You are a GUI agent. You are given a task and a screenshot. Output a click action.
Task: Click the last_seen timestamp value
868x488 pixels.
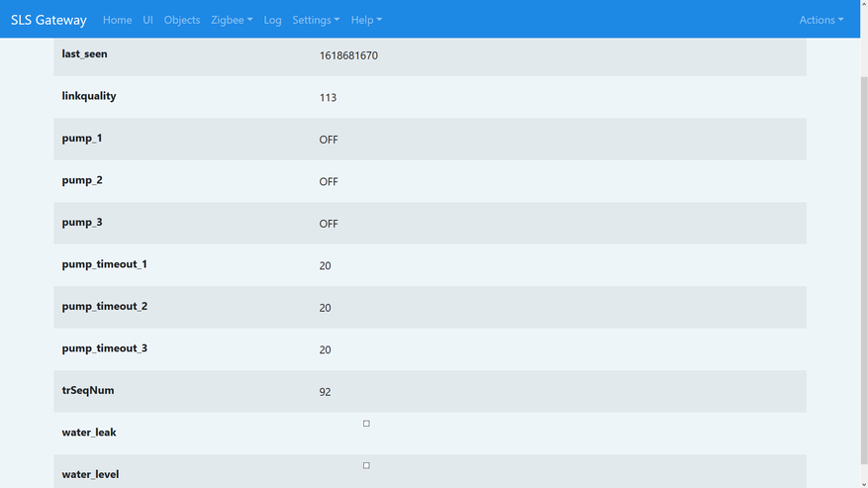click(348, 56)
